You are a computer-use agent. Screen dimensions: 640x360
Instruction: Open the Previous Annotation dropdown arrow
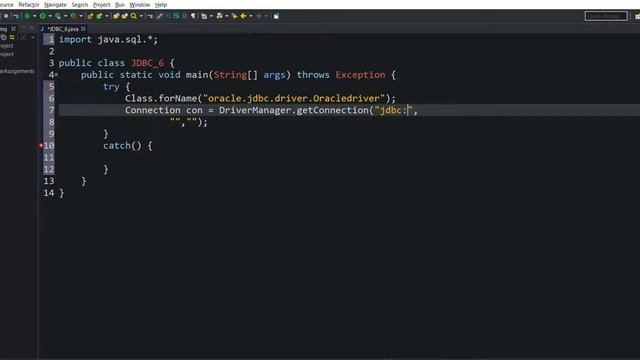click(x=227, y=16)
